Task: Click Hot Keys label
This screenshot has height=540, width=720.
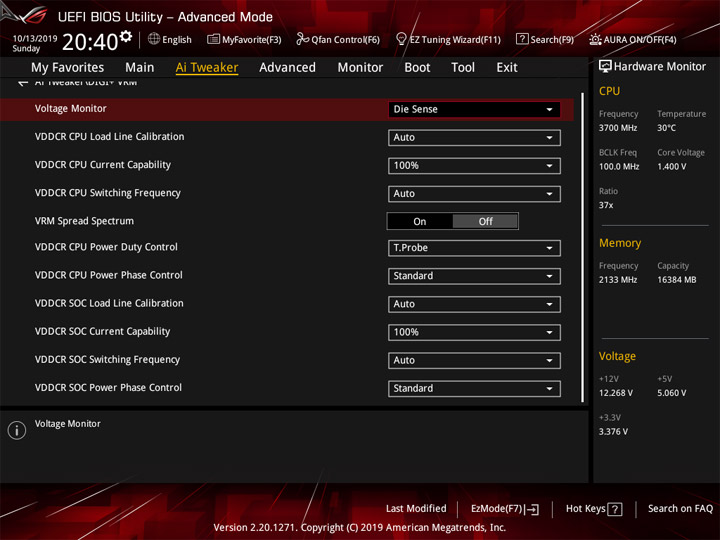Action: [585, 509]
